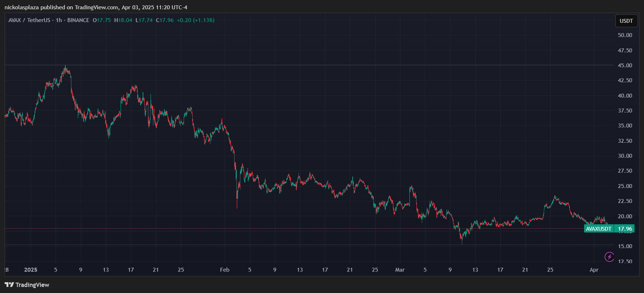Click the low value 17.74
Viewport: 644px width, 293px height.
coord(145,20)
